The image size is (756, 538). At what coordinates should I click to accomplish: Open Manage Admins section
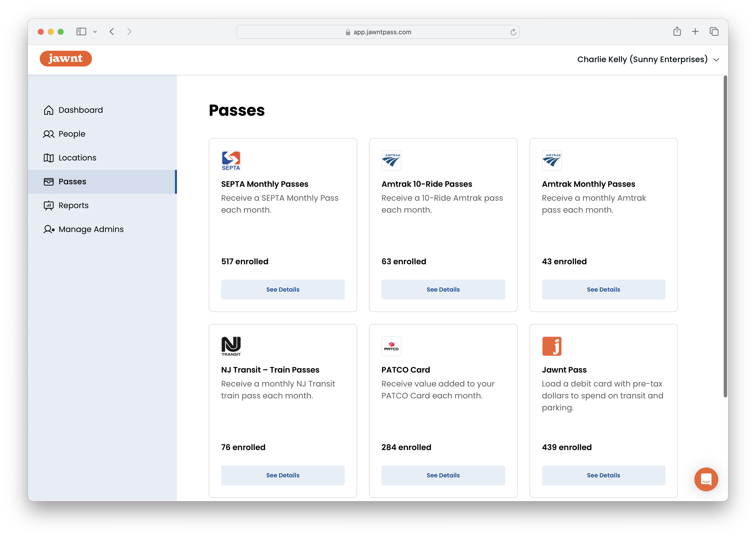[91, 229]
